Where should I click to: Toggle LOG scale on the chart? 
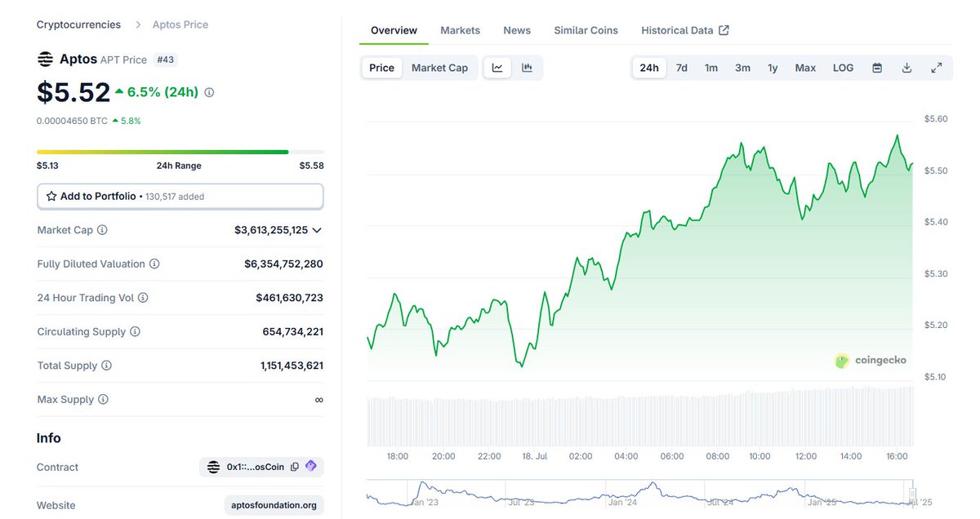843,68
